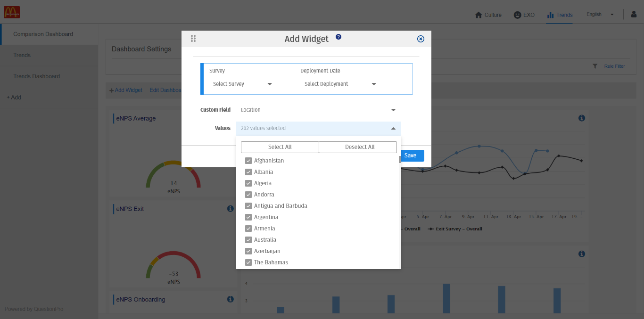Screen dimensions: 644x319
Task: Open the Select Deployment dropdown
Action: [x=340, y=84]
